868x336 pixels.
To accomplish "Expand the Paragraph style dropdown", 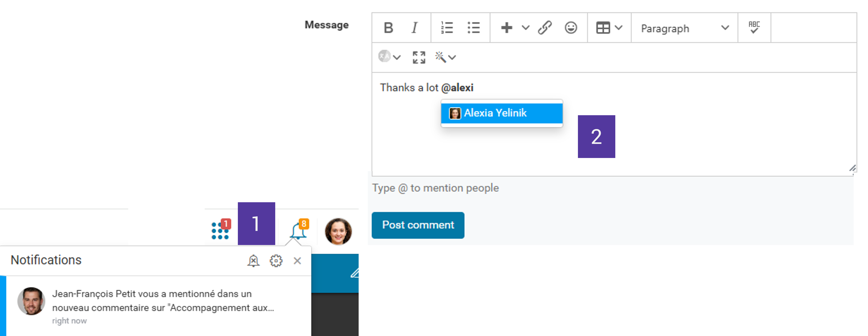I will [684, 28].
